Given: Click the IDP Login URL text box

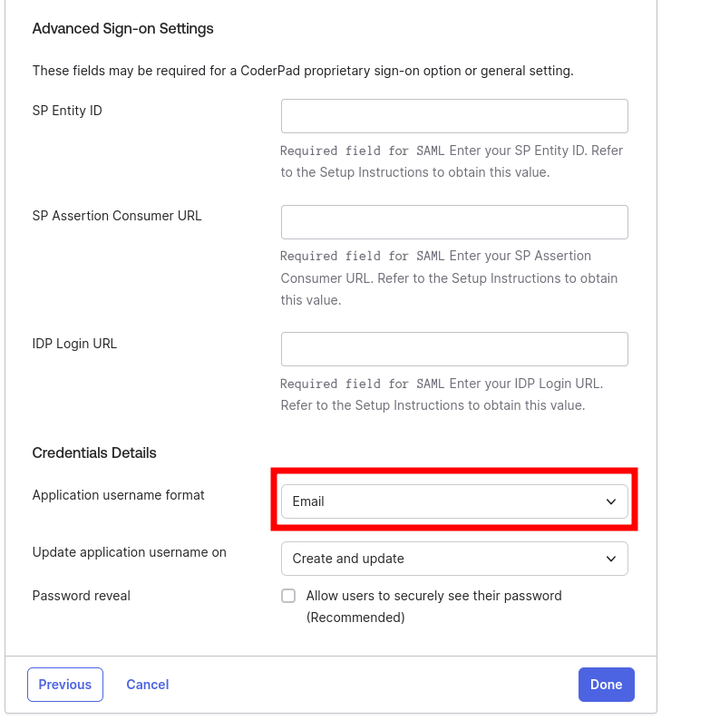Looking at the screenshot, I should [x=454, y=349].
